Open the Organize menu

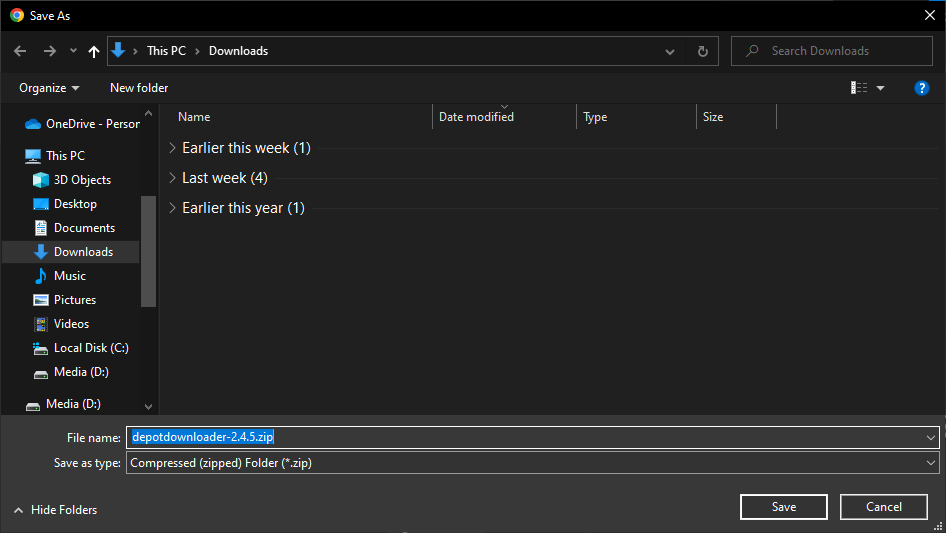click(x=49, y=88)
